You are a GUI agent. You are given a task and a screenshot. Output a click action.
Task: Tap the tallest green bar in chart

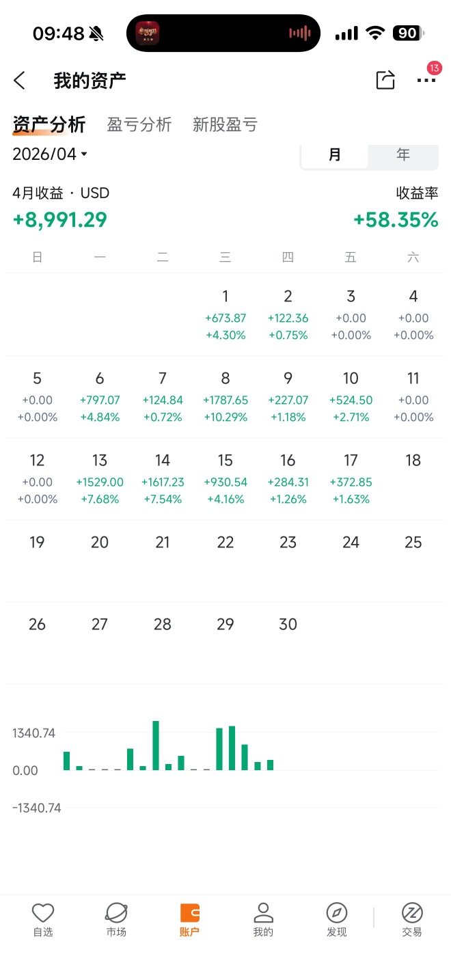coord(156,745)
